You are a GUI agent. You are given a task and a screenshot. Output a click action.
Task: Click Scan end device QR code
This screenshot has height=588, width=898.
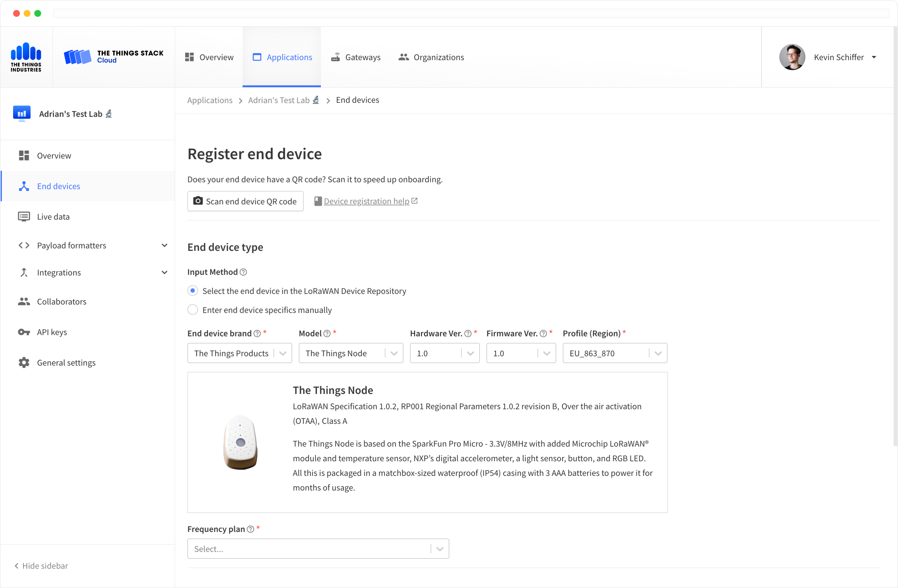[246, 202]
